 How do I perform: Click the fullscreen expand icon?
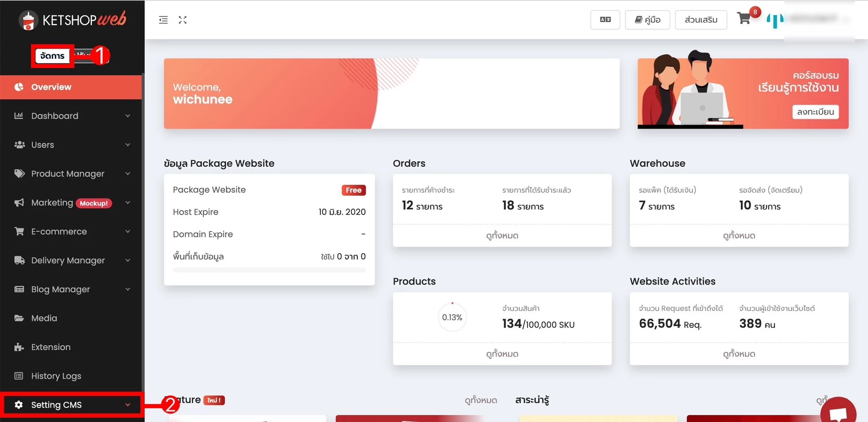tap(183, 20)
